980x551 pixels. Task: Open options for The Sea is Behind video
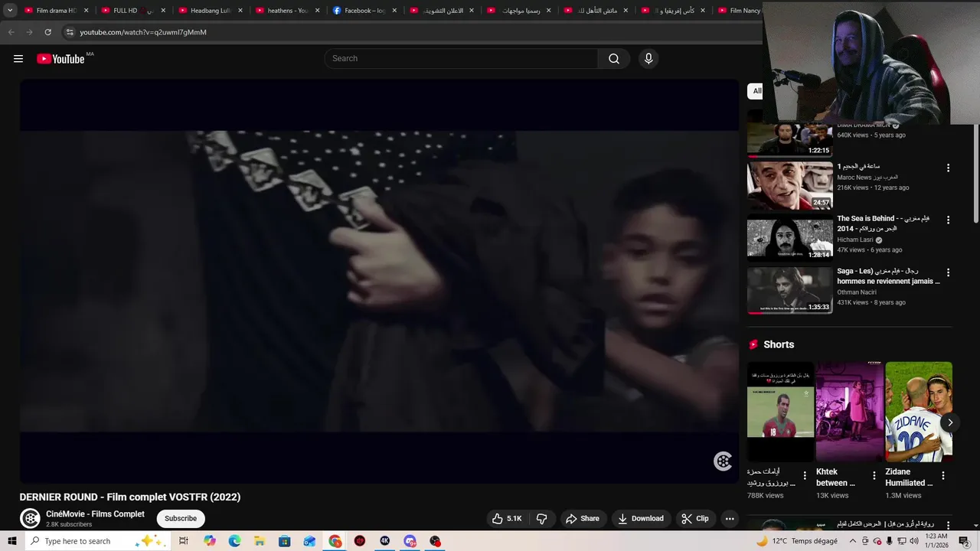pos(948,220)
